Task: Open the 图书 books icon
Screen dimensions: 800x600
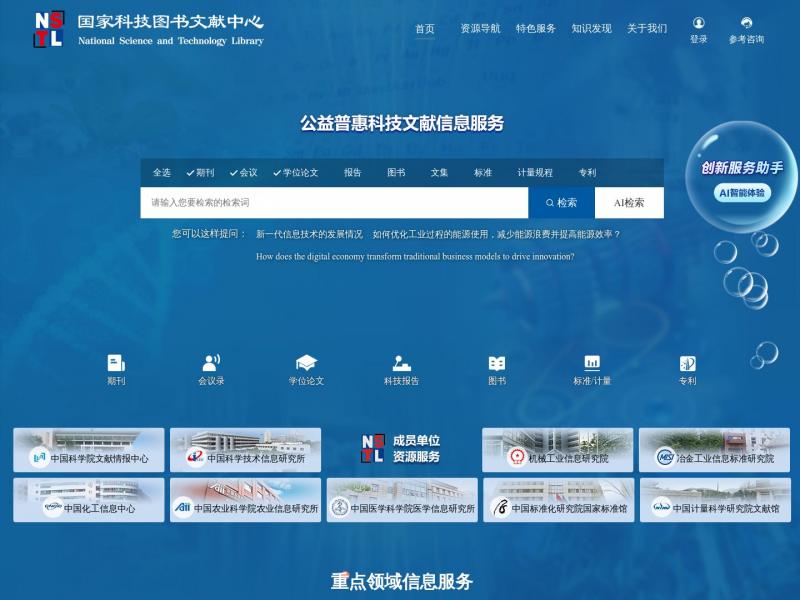Action: [497, 363]
